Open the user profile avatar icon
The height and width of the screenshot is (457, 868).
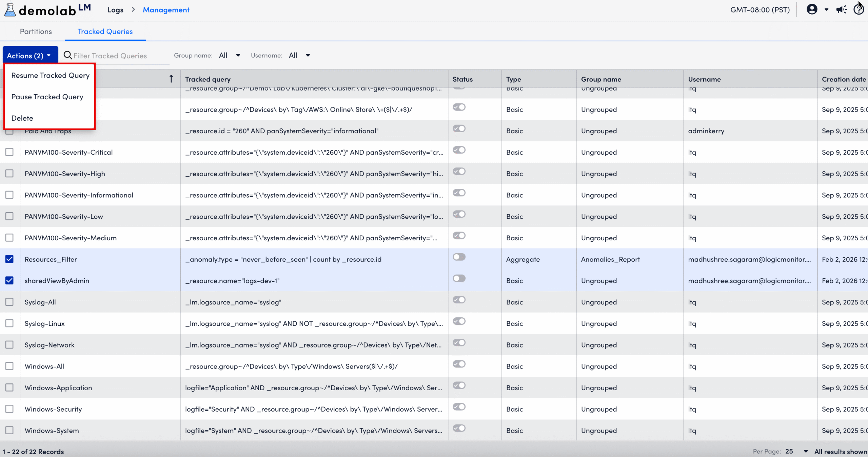pos(812,9)
